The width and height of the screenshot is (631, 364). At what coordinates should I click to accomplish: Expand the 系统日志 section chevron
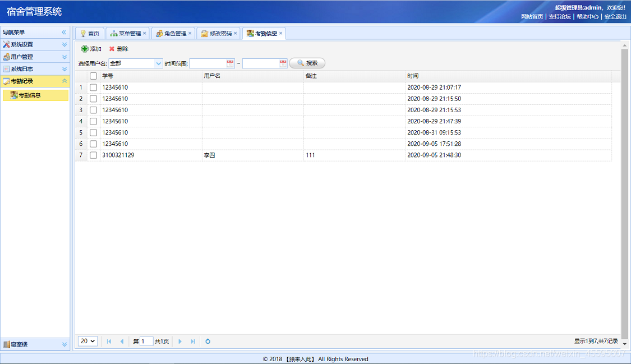pos(65,69)
